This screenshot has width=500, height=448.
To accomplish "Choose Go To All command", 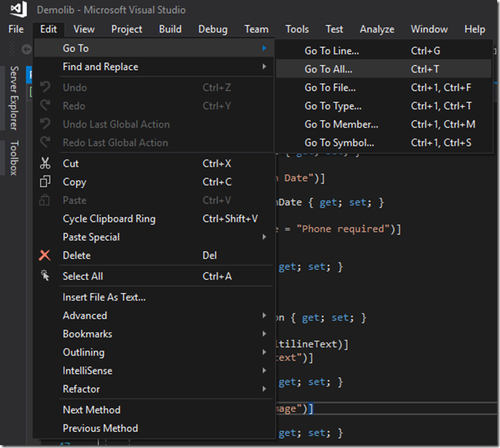I will [384, 69].
